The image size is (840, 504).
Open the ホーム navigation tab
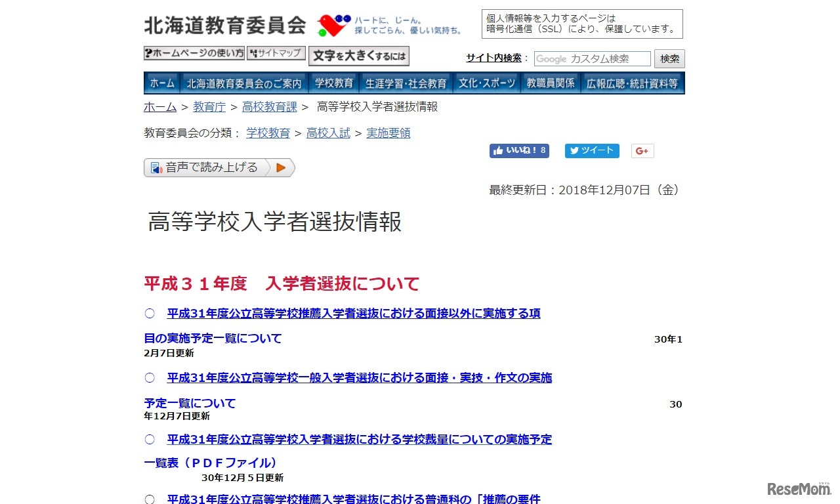(162, 83)
